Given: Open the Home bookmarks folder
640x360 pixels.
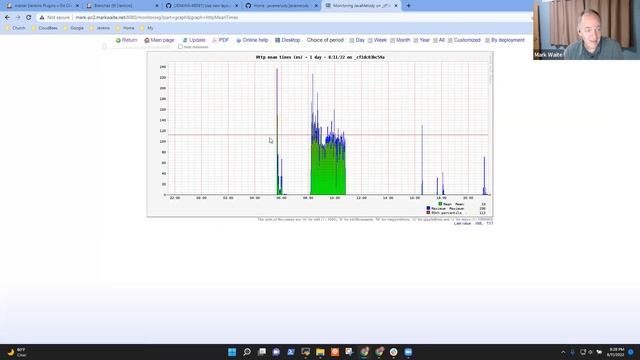Looking at the screenshot, I should tap(125, 28).
